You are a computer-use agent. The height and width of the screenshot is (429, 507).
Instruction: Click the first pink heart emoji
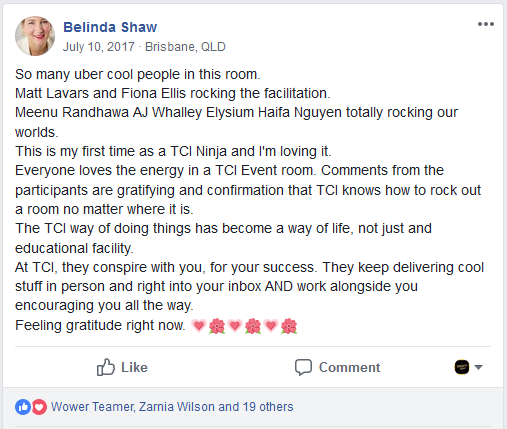coord(199,325)
